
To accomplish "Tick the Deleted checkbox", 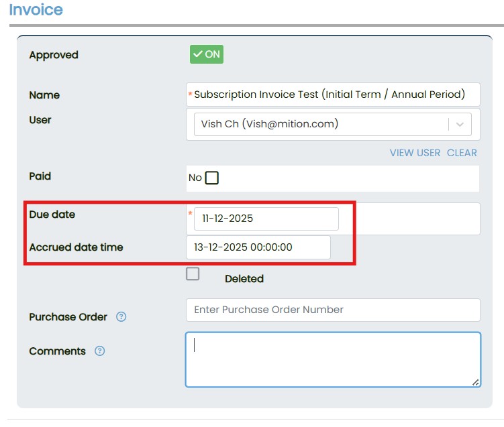I will 193,273.
